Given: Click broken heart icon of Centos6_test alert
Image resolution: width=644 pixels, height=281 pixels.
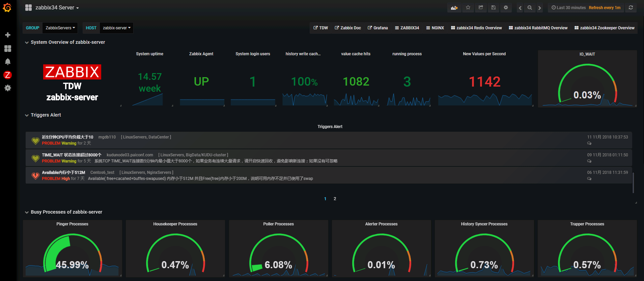Looking at the screenshot, I should [35, 176].
